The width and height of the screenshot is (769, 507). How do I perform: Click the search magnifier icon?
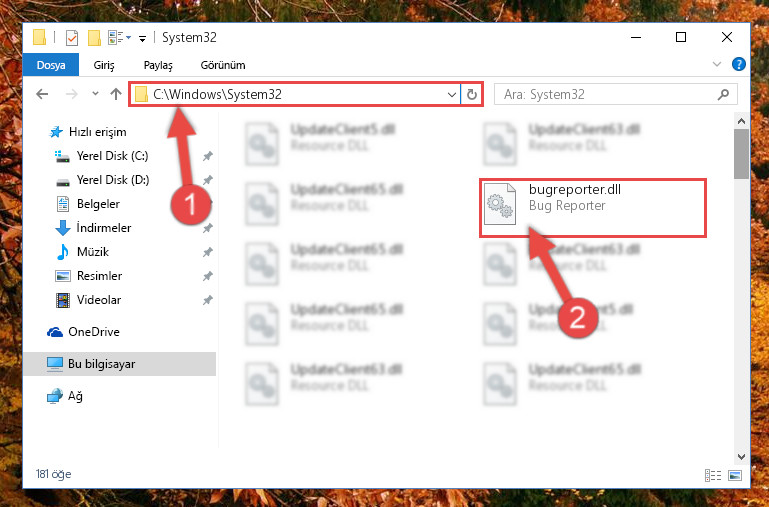723,94
